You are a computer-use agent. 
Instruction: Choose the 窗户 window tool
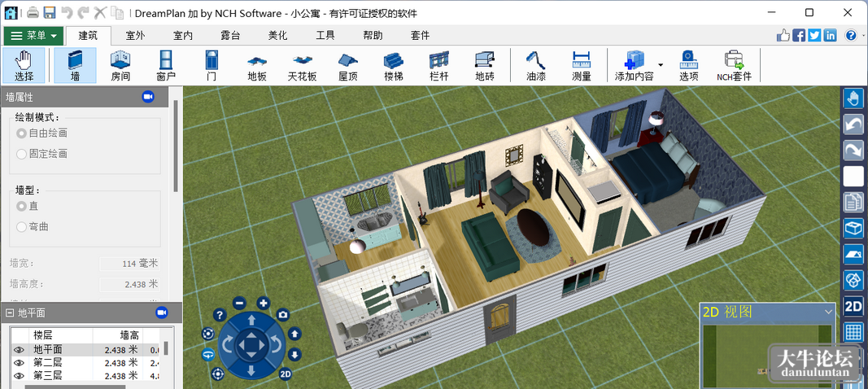(166, 65)
